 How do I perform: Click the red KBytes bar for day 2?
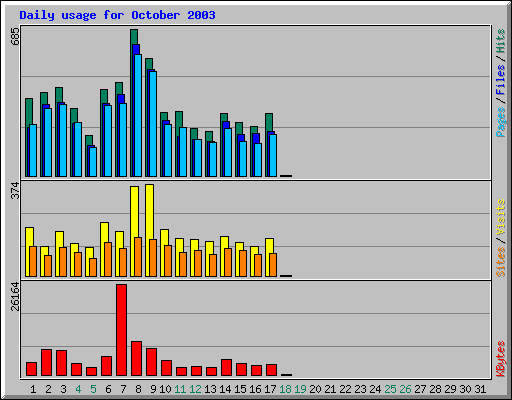[x=46, y=363]
